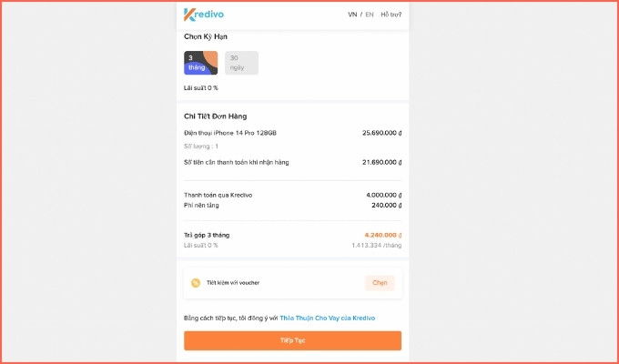Select the 30 ngày term option
This screenshot has width=619, height=364.
[241, 63]
